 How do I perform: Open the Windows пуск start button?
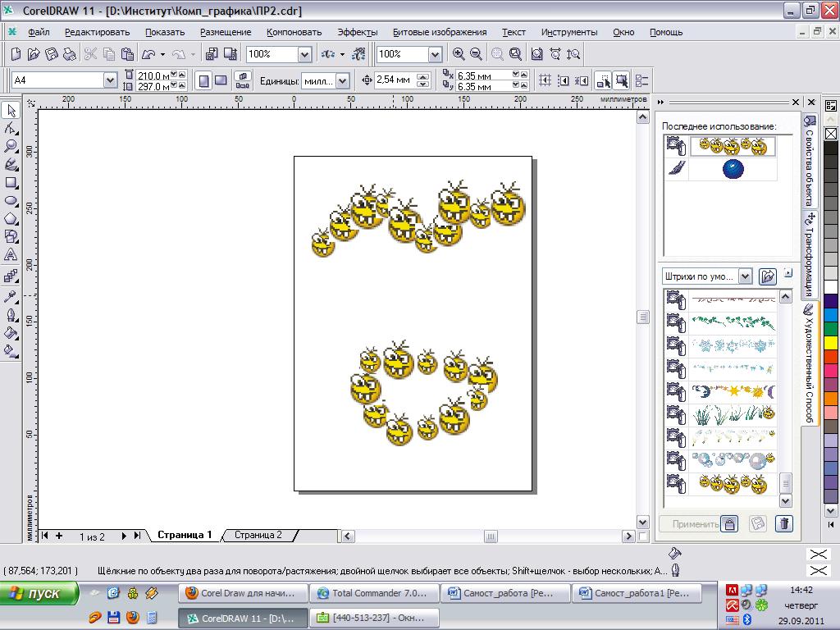pos(39,594)
